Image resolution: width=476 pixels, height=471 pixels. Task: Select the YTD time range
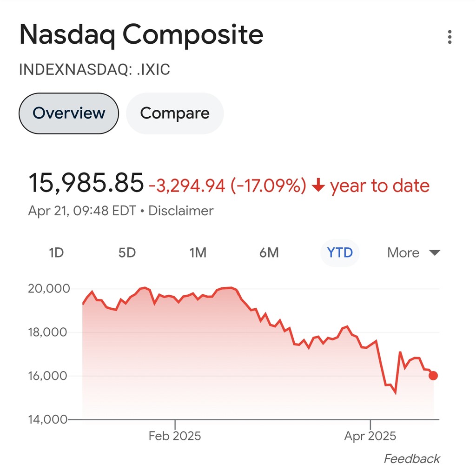(x=340, y=253)
